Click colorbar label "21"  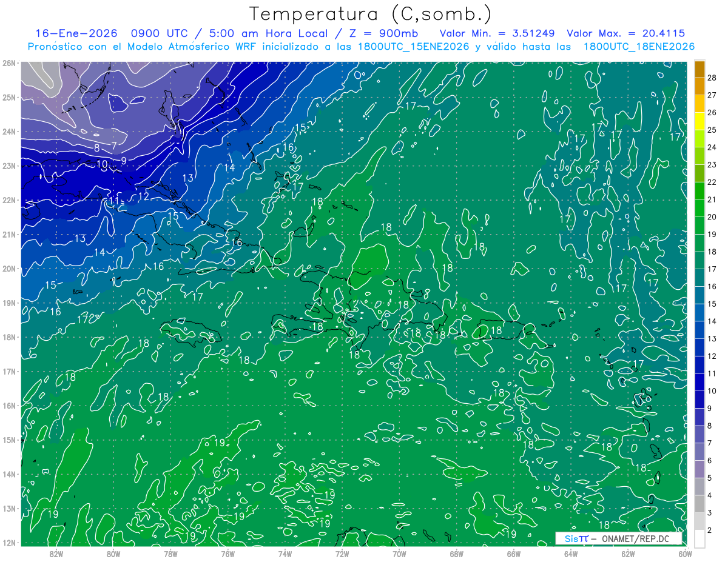coord(712,199)
